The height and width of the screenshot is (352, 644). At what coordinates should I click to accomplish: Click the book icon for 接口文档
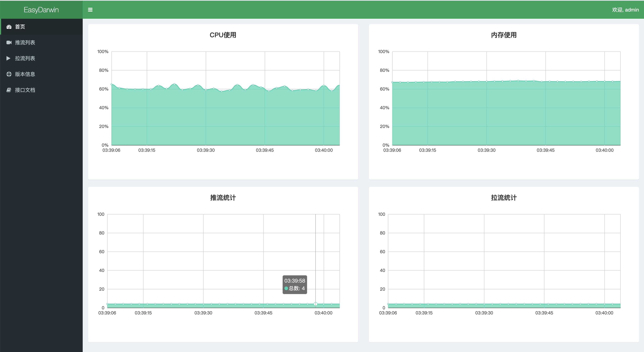[9, 90]
